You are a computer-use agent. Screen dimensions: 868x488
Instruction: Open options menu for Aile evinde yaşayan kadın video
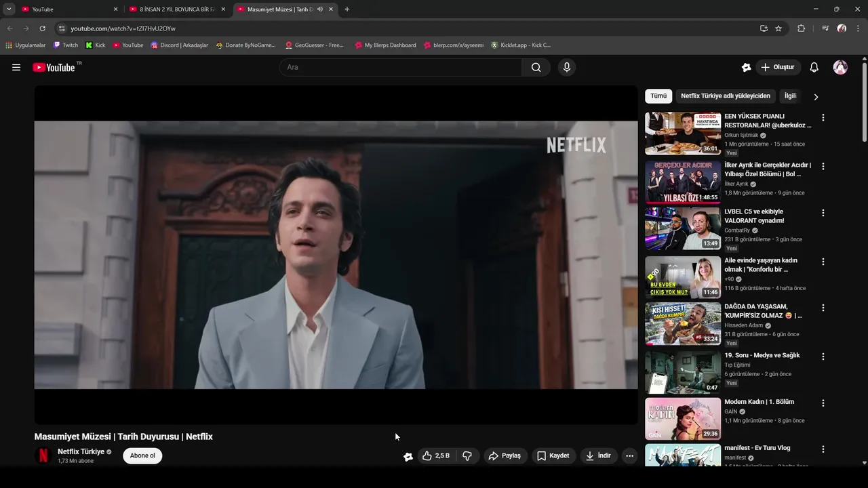coord(823,262)
